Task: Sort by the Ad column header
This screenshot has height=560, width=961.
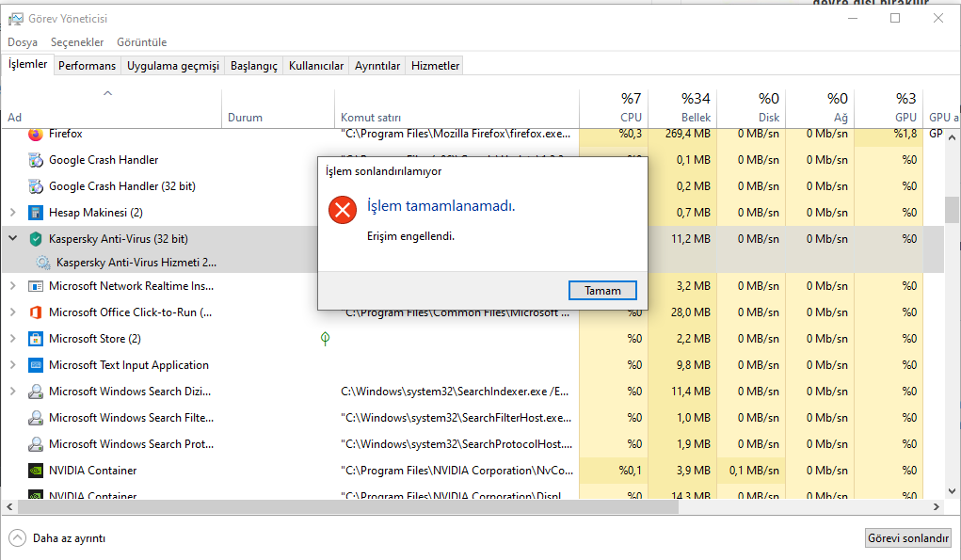Action: 111,108
